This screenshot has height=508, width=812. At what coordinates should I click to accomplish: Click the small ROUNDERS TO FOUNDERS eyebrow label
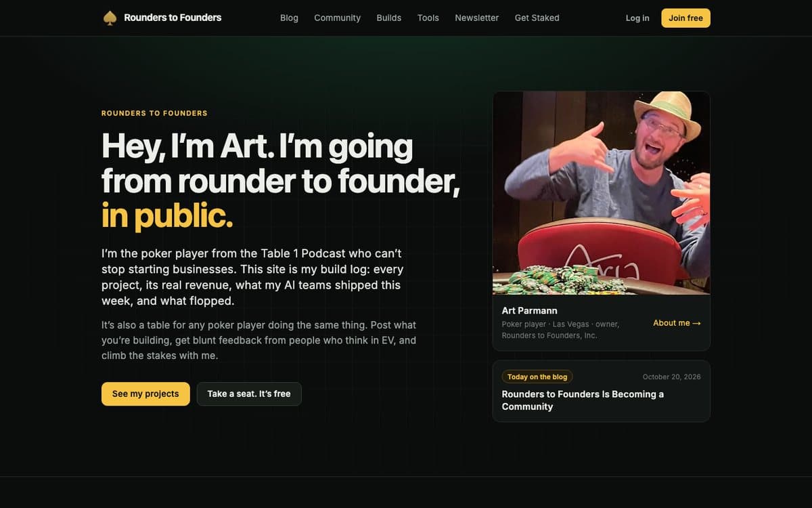pos(154,113)
